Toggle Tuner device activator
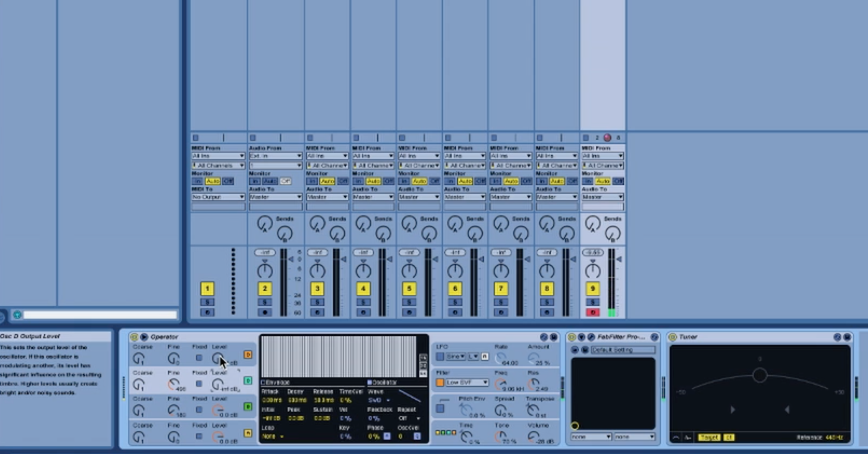This screenshot has height=454, width=868. click(x=673, y=337)
